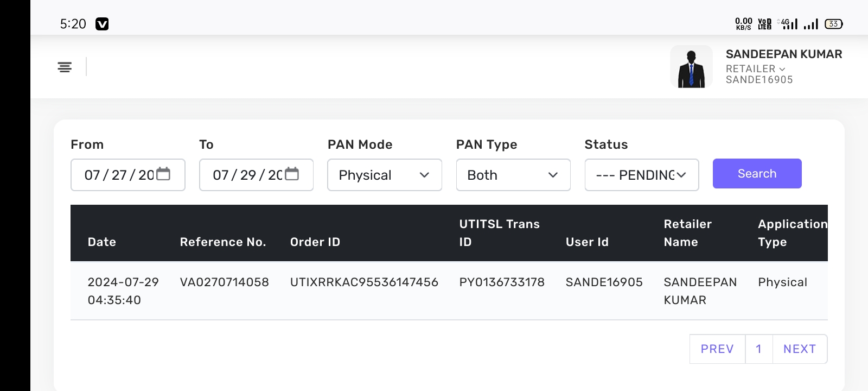
Task: Select page 1 in pagination
Action: (x=758, y=349)
